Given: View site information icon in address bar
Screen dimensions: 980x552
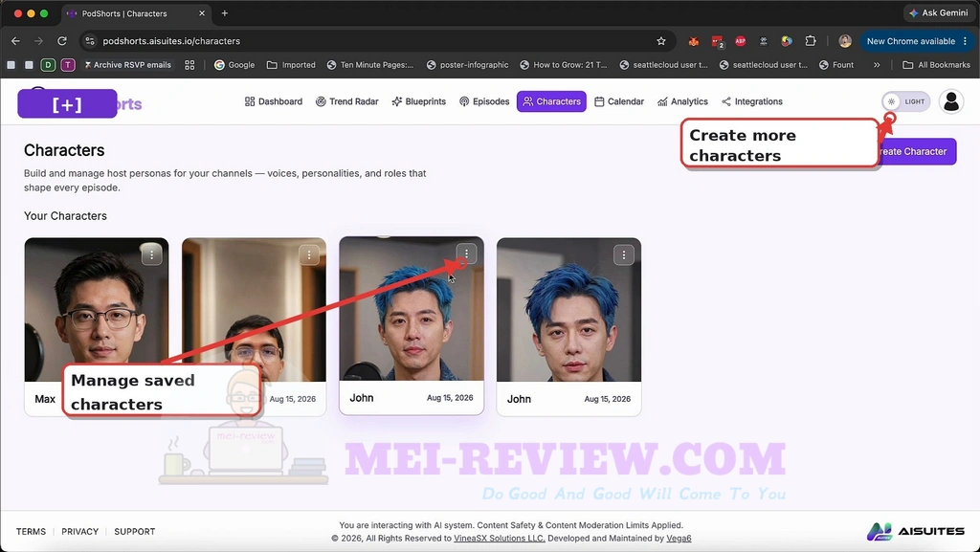Looking at the screenshot, I should [x=90, y=41].
